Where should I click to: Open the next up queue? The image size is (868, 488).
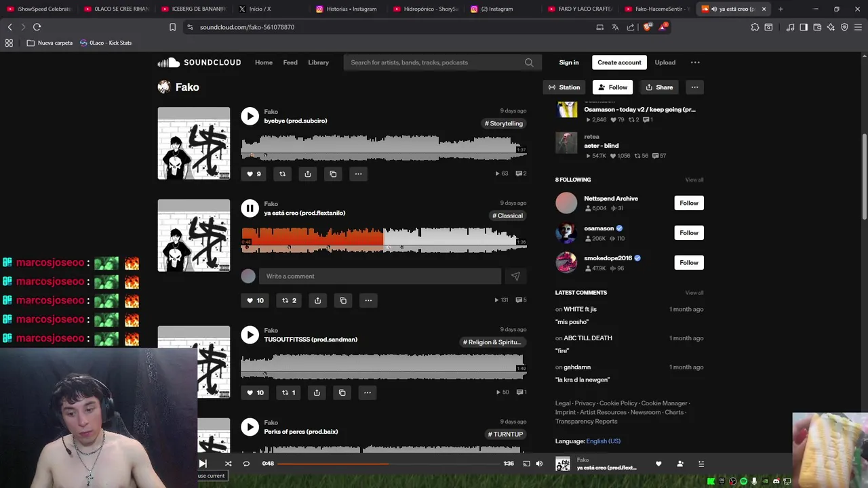(701, 464)
